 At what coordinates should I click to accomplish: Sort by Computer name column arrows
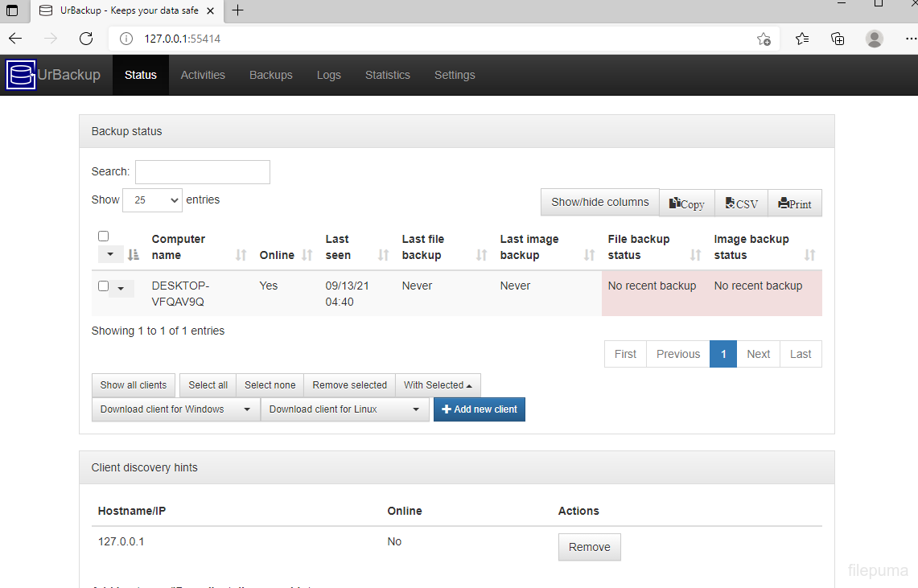pos(241,255)
